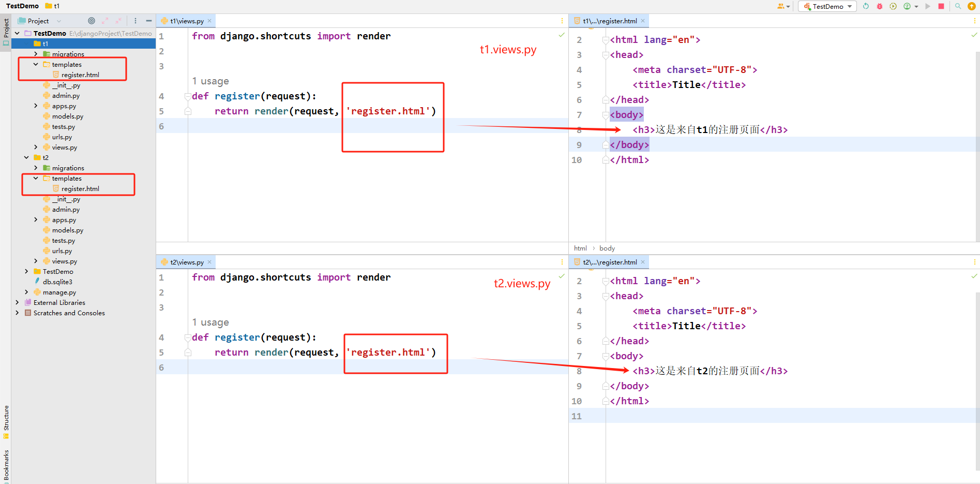Fold head tag in t1 register.html

[606, 55]
